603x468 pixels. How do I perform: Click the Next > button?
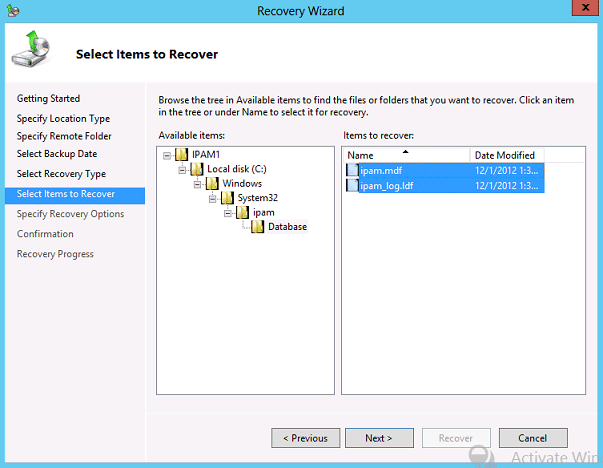[x=379, y=438]
